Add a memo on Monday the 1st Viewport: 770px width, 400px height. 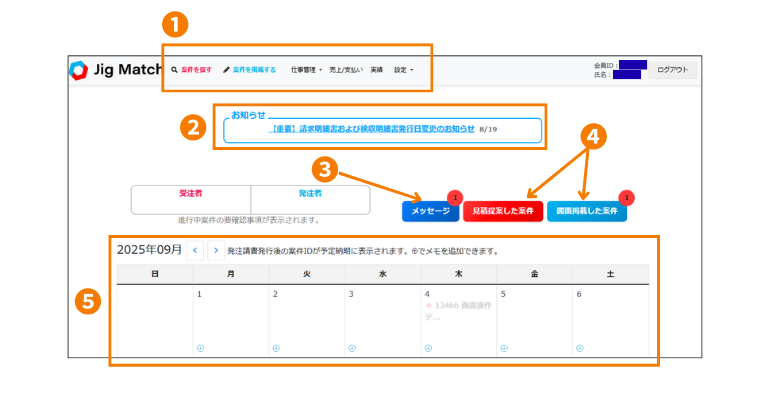pyautogui.click(x=200, y=348)
